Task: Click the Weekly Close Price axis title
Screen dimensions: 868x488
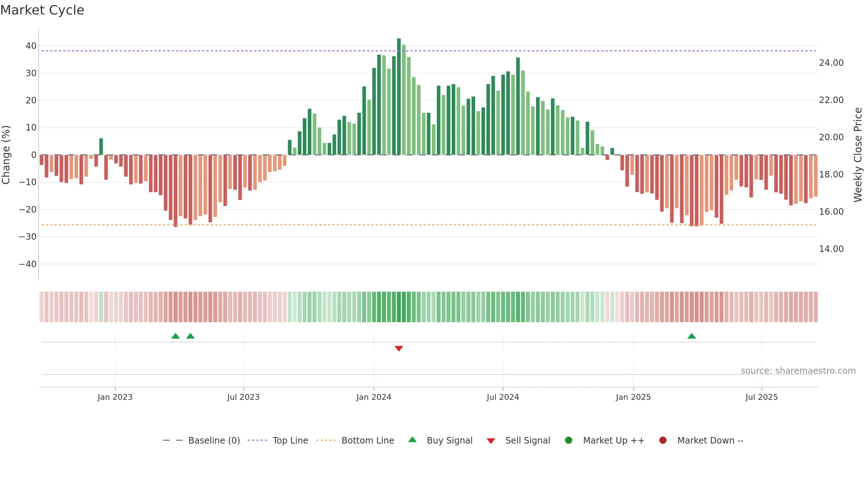Action: (x=858, y=155)
